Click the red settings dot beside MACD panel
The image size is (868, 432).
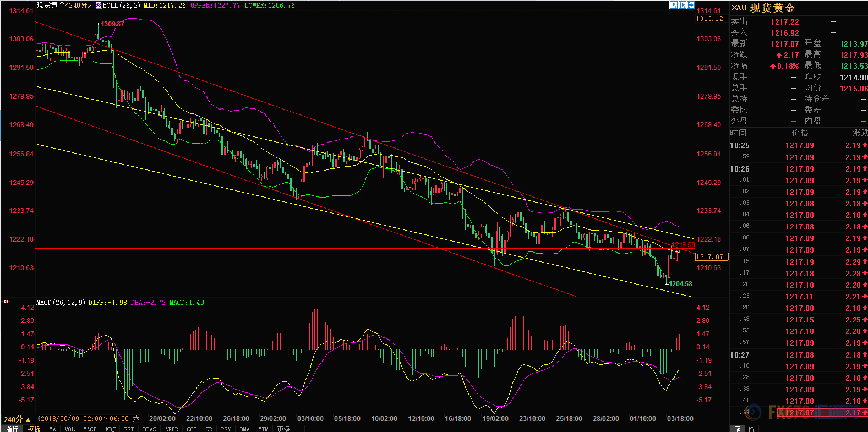click(6, 302)
